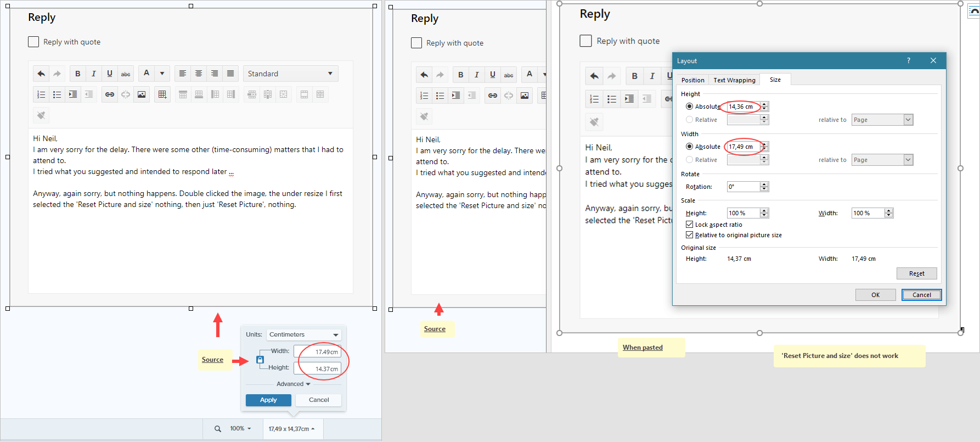This screenshot has width=980, height=442.
Task: Select Absolute radio under Width
Action: pyautogui.click(x=689, y=147)
